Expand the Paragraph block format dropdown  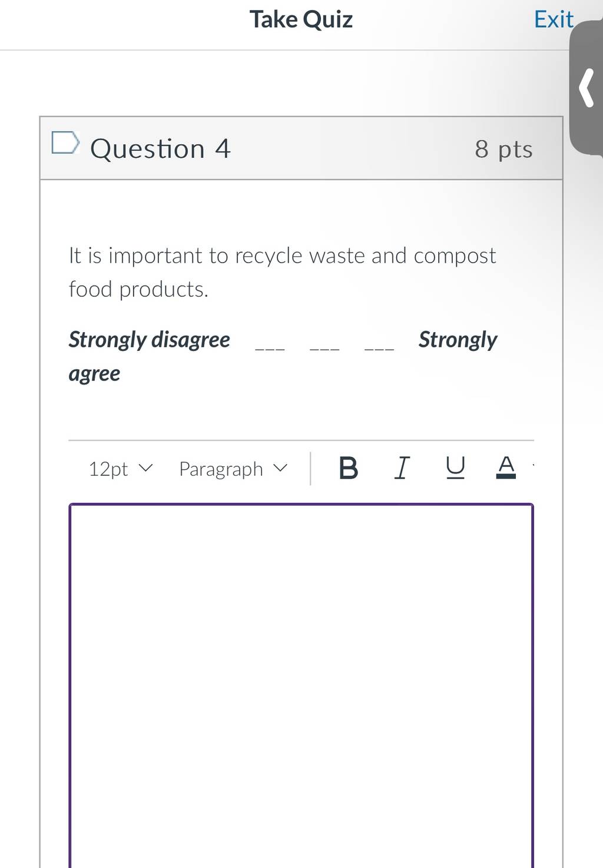click(234, 469)
